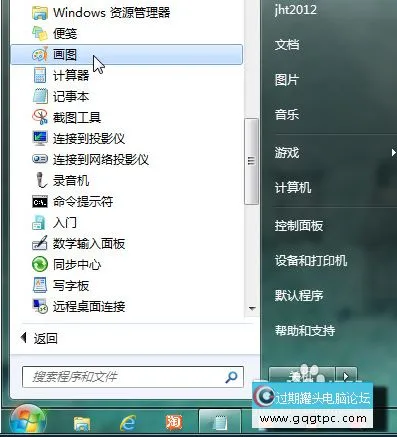Open 文档 documents link

(287, 44)
